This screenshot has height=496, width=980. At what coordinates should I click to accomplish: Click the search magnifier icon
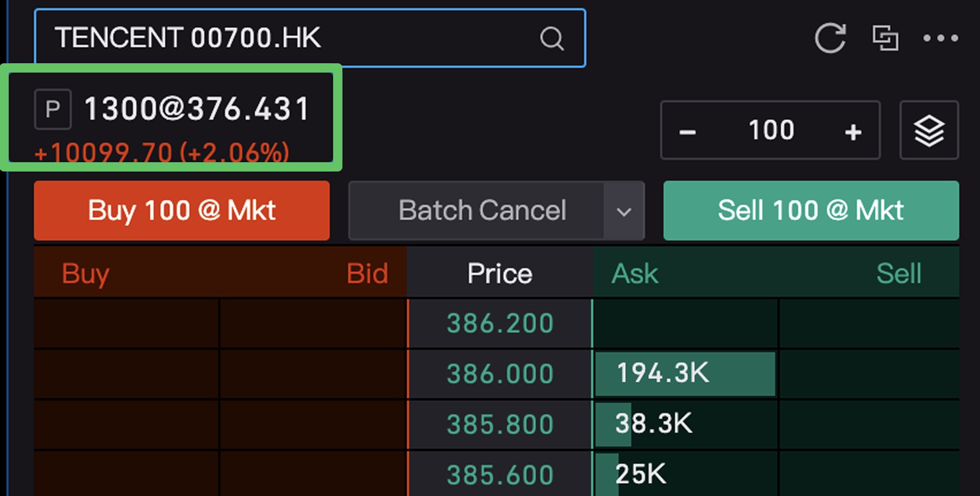point(551,39)
